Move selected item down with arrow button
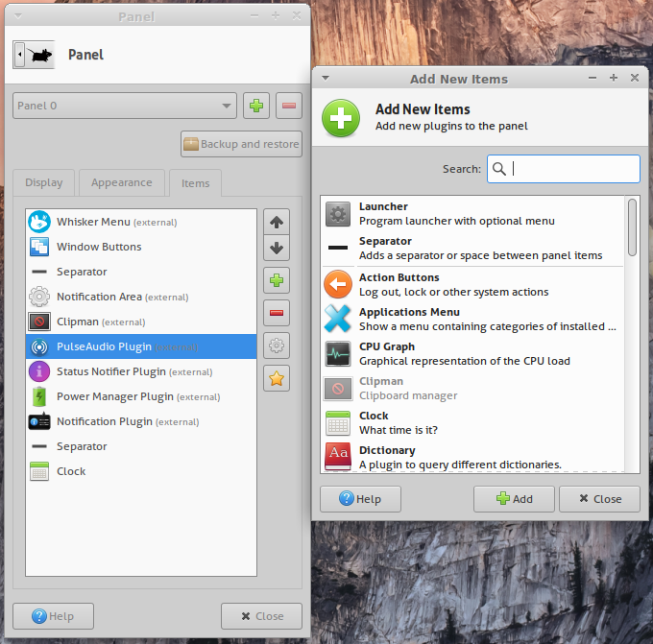Viewport: 653px width, 644px height. pos(277,249)
